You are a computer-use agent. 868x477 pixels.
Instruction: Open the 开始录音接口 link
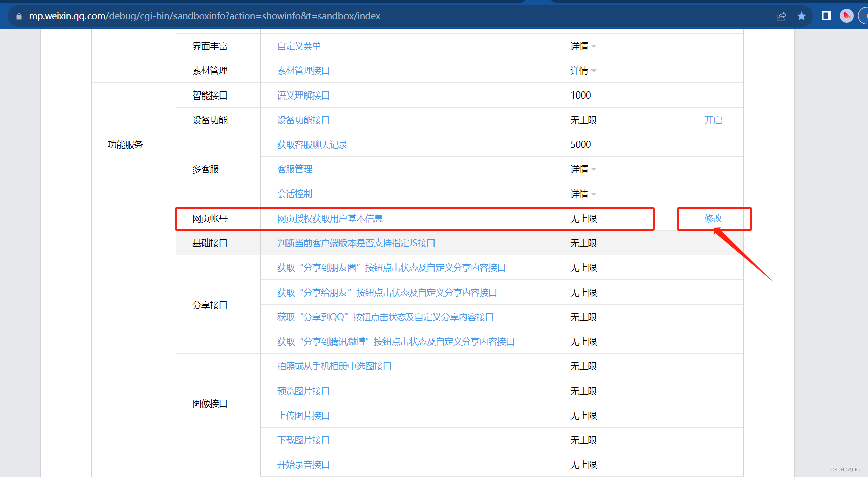coord(303,465)
